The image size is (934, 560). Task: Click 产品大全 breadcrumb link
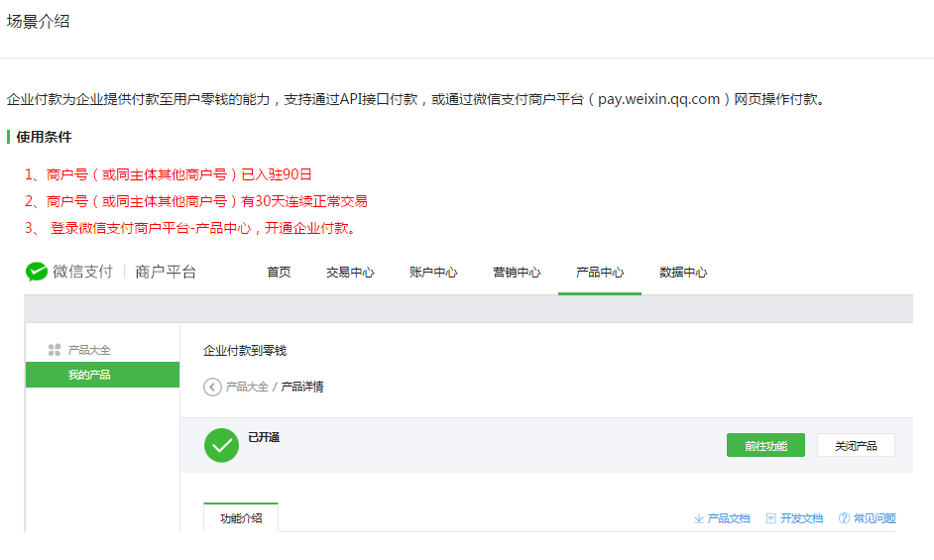(x=247, y=387)
